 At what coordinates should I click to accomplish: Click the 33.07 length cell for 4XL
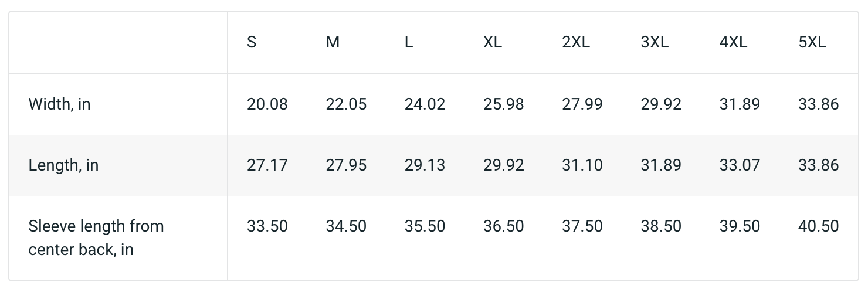point(740,165)
